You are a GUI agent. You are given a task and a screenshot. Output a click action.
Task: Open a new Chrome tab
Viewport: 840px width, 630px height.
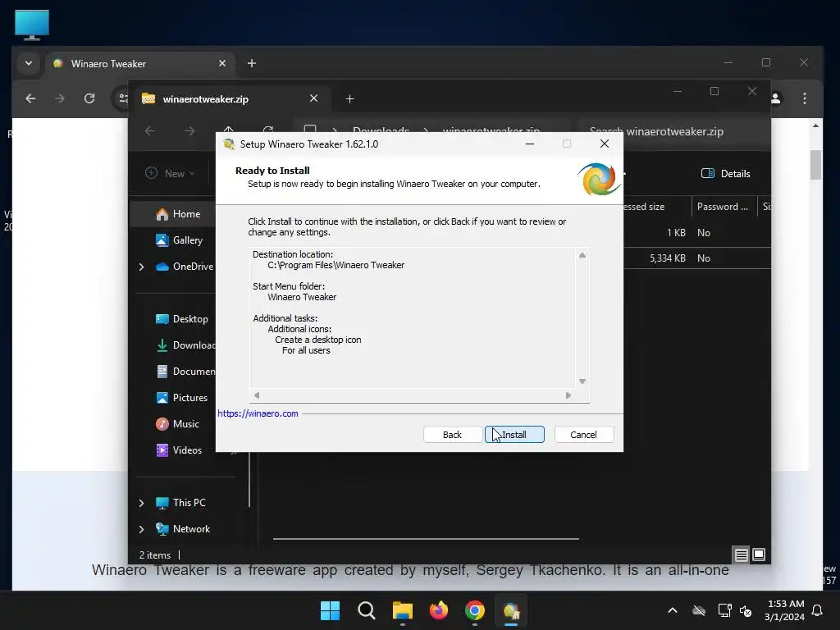tap(251, 63)
